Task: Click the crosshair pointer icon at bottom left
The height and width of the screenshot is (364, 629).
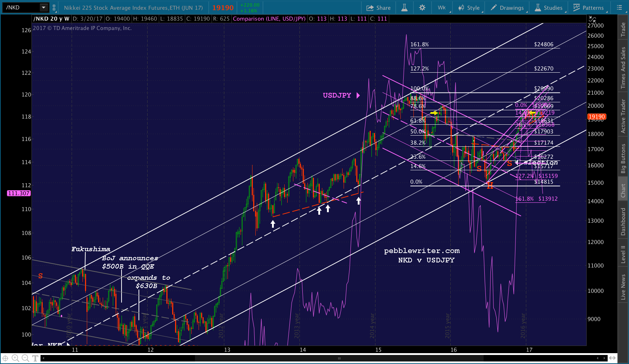Action: (5, 358)
